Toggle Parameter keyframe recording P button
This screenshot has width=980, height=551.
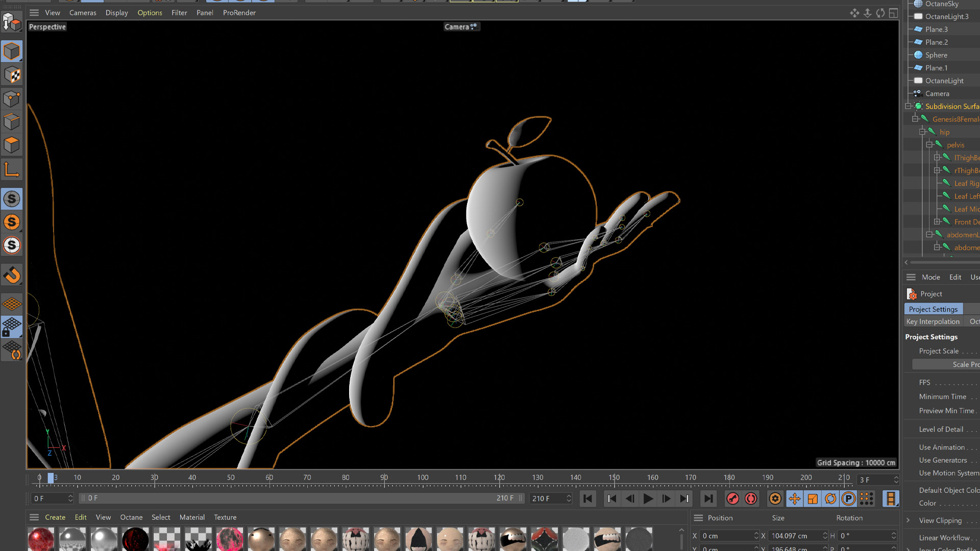pos(848,498)
